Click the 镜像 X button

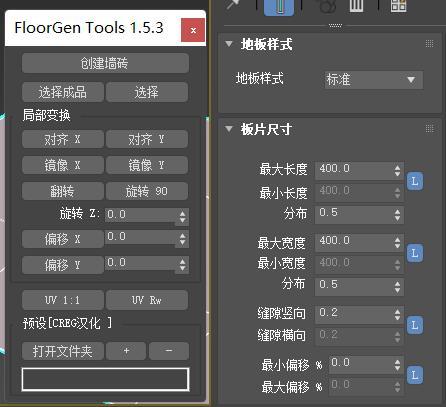[x=62, y=165]
